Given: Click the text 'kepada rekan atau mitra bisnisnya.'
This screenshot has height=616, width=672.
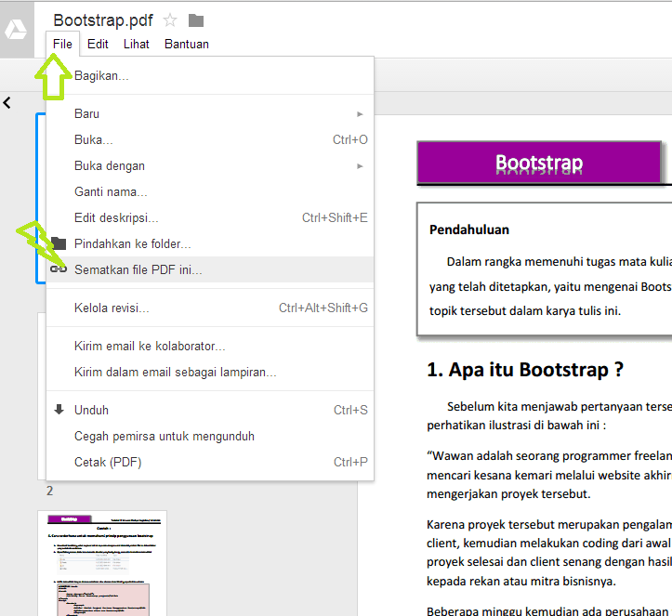Looking at the screenshot, I should click(x=521, y=582).
